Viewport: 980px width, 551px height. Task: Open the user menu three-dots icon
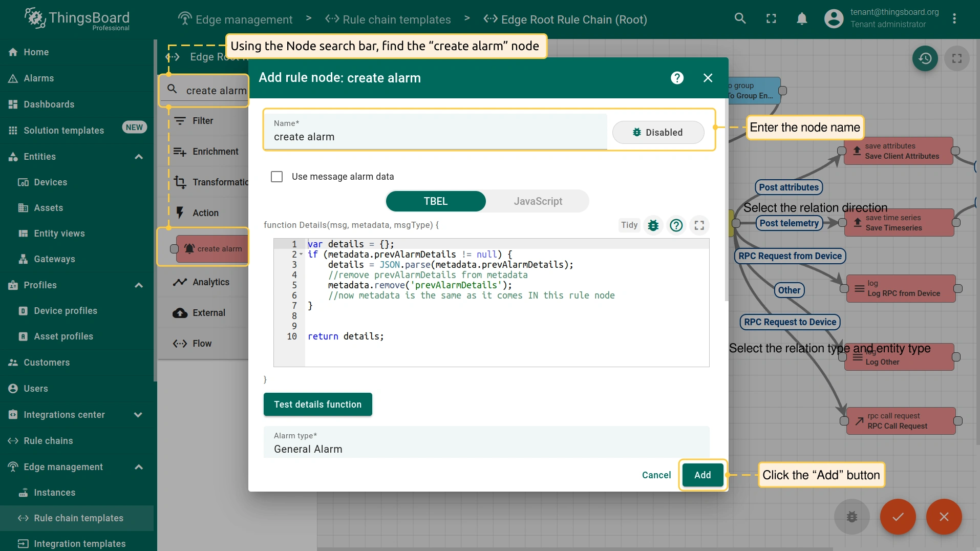pyautogui.click(x=954, y=19)
